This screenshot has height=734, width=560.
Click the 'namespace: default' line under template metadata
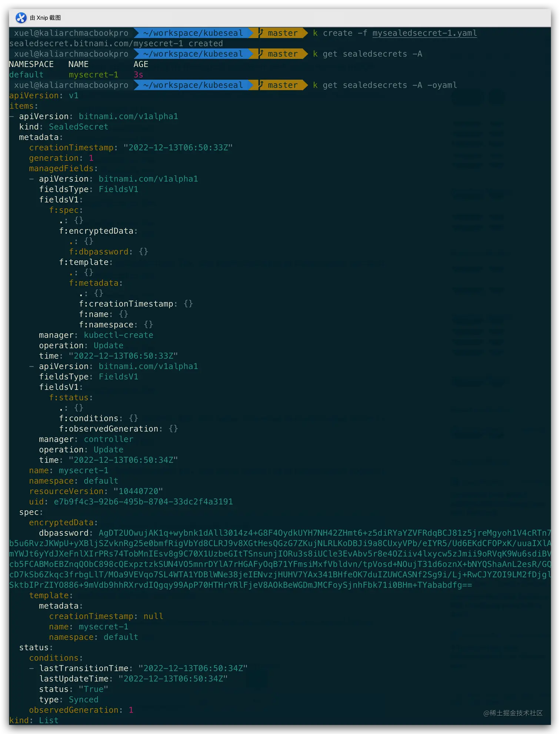tap(93, 637)
